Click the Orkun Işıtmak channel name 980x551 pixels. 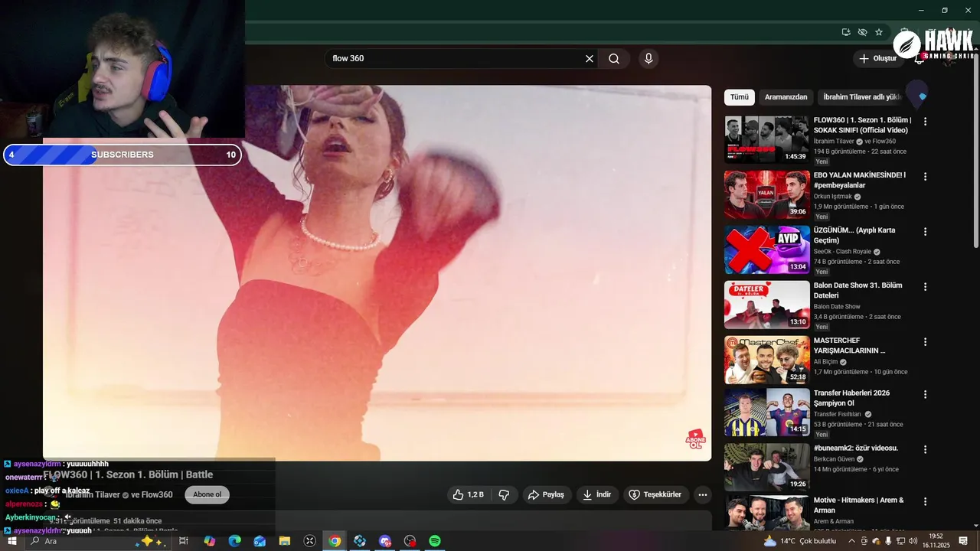coord(833,197)
